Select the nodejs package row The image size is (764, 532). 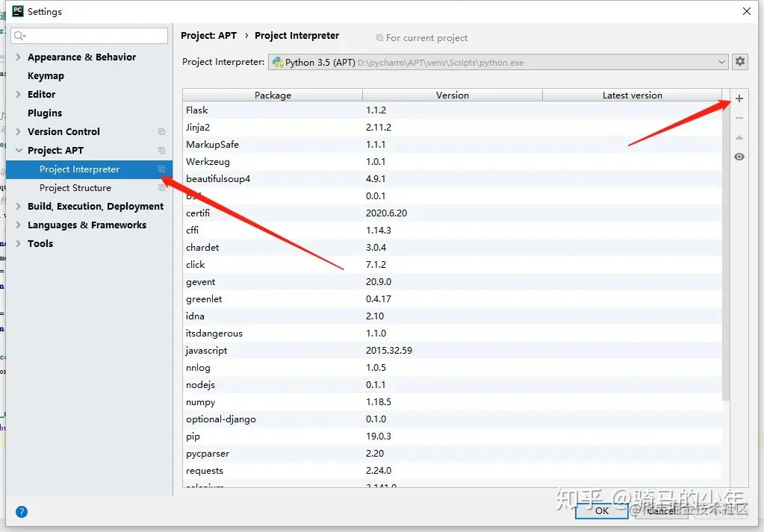pos(453,384)
